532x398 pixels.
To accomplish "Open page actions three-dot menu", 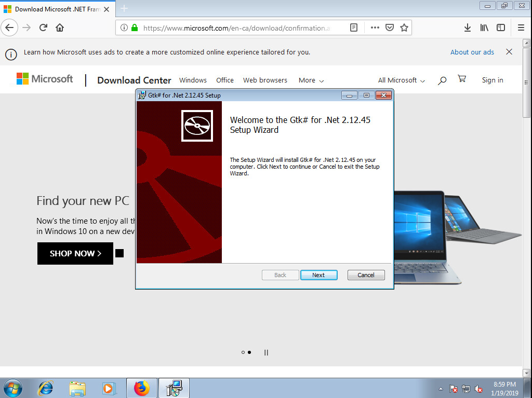I will (x=375, y=28).
